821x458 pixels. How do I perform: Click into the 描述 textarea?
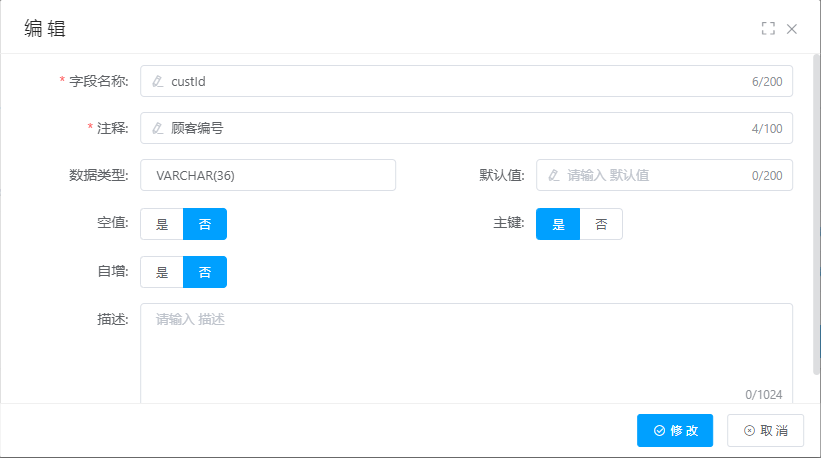coord(466,353)
